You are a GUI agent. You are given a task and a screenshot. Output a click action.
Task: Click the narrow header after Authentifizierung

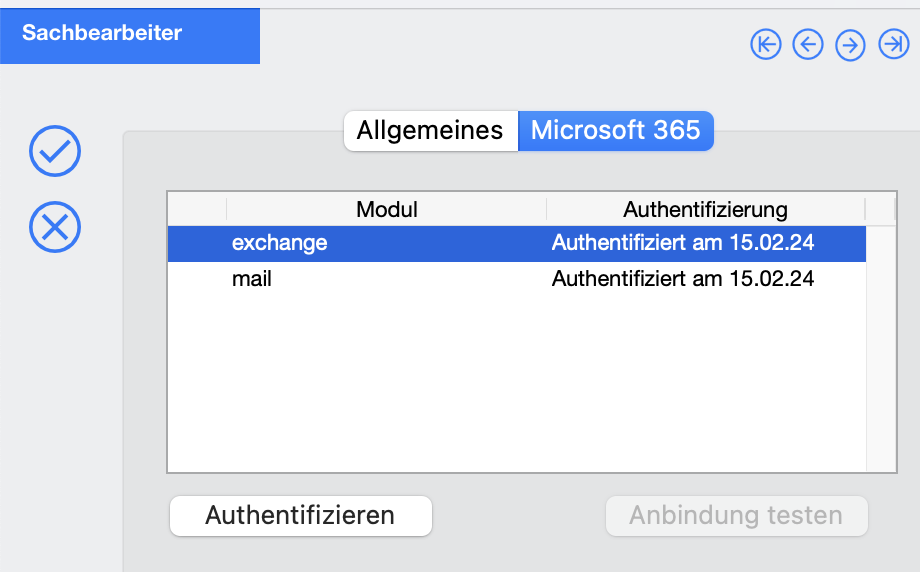[880, 209]
